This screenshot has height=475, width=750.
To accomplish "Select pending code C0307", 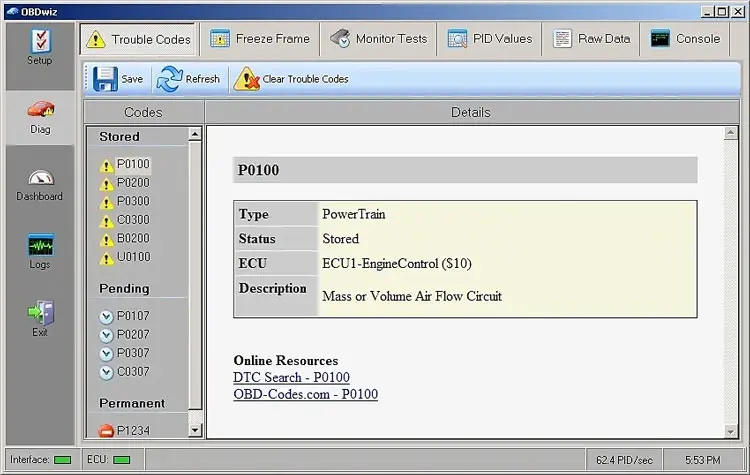I will [x=133, y=372].
